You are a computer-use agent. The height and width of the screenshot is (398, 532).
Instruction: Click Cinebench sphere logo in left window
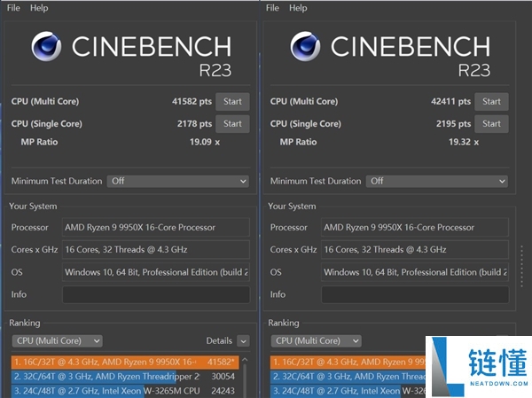[x=46, y=46]
